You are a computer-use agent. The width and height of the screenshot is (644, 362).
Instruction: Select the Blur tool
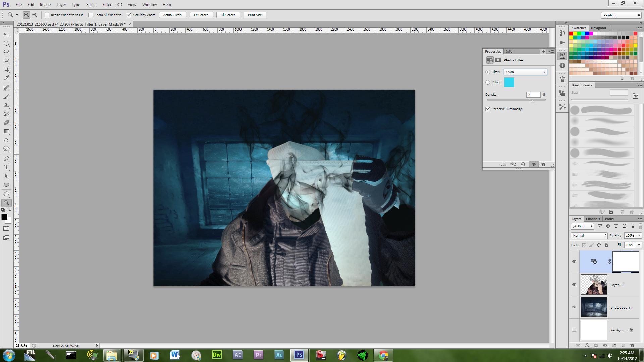click(6, 140)
